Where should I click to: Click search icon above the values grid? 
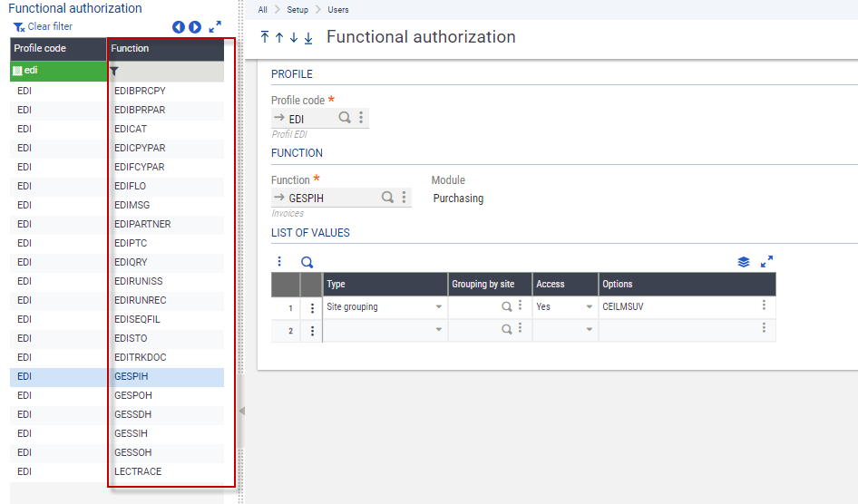(x=307, y=262)
